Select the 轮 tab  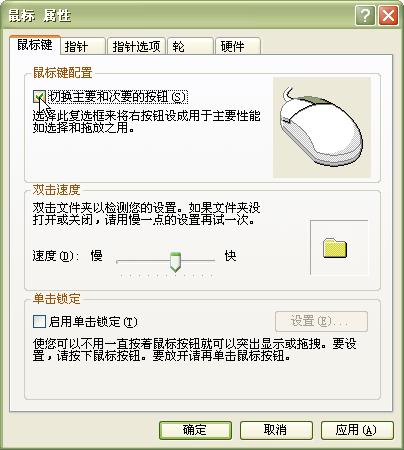point(190,46)
